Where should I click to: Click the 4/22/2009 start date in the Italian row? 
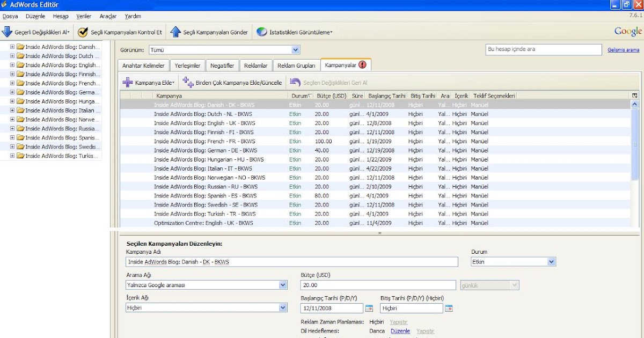(380, 168)
